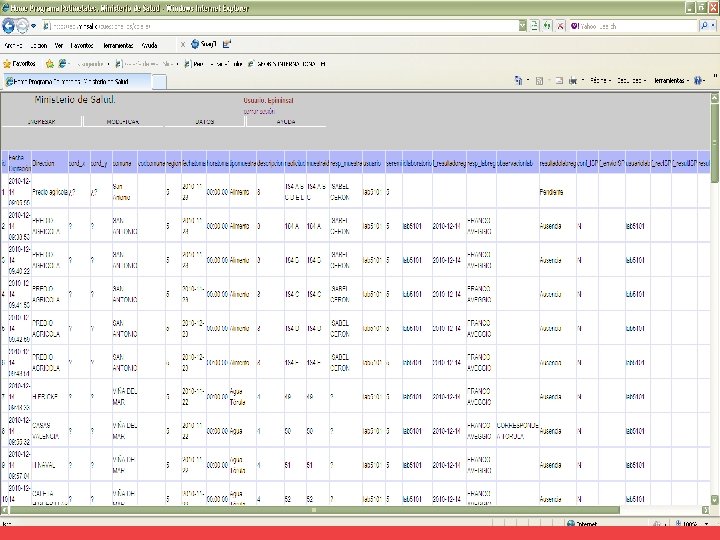Refresh the page with the green arrows icon

[x=547, y=26]
